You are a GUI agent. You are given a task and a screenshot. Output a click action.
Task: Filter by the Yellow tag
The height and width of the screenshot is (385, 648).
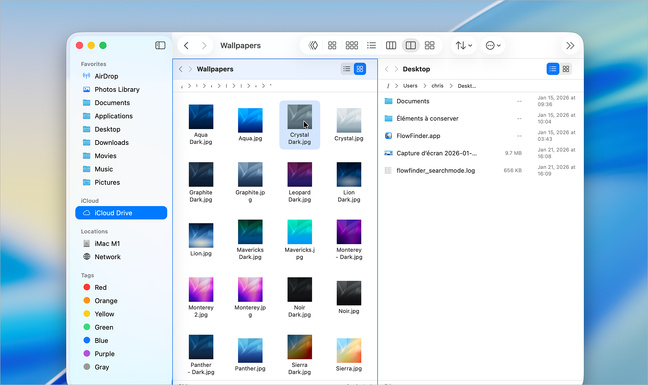[x=121, y=314]
